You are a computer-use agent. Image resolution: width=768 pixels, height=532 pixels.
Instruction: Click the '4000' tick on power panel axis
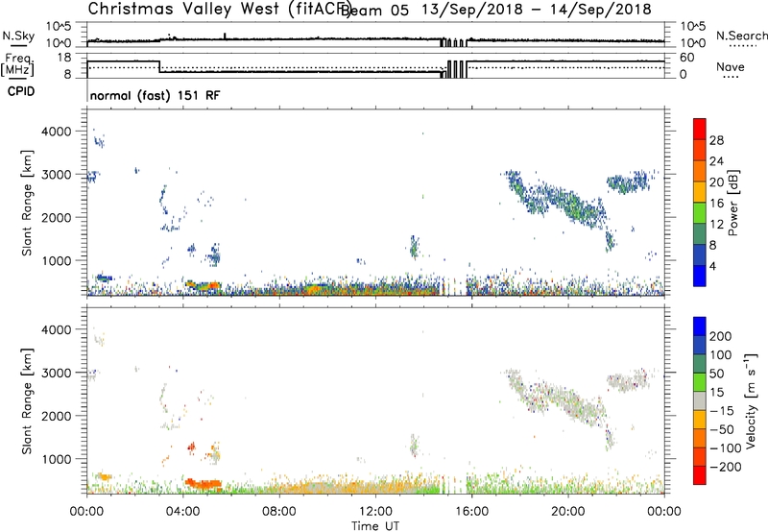coord(57,132)
